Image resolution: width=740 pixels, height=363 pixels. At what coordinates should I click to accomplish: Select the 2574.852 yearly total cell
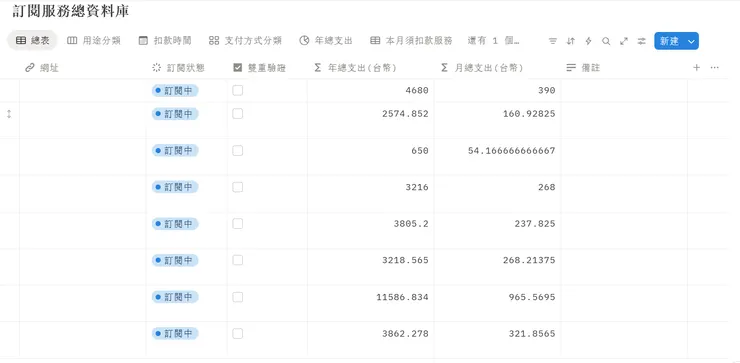click(x=371, y=120)
